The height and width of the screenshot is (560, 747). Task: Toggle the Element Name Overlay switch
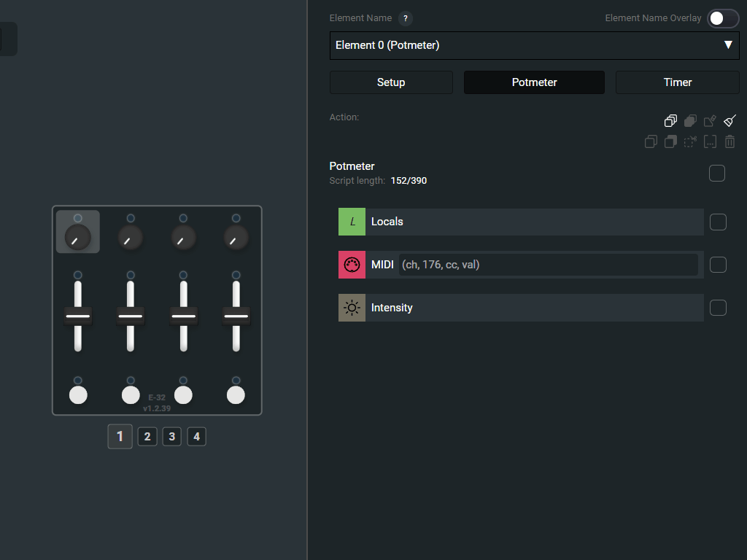722,18
